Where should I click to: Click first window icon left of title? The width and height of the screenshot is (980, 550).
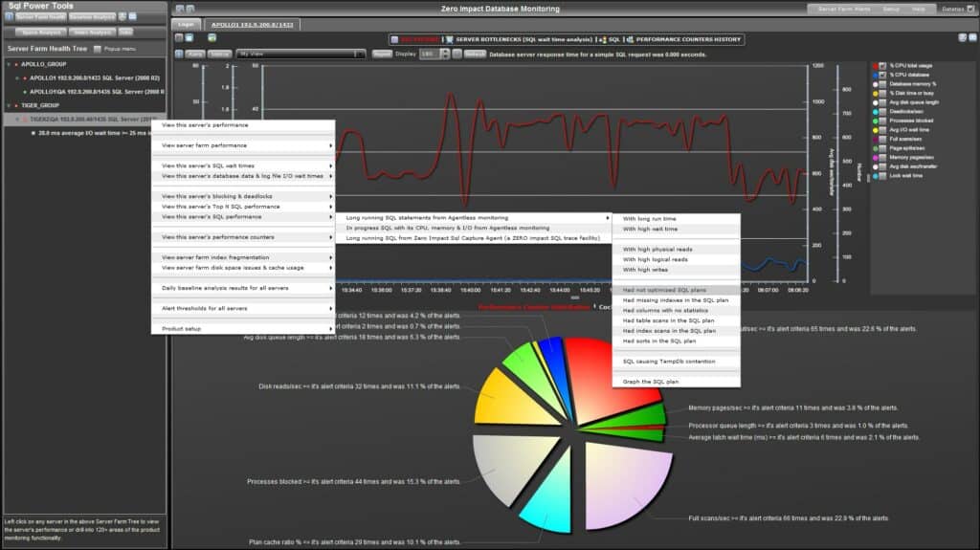pyautogui.click(x=180, y=9)
